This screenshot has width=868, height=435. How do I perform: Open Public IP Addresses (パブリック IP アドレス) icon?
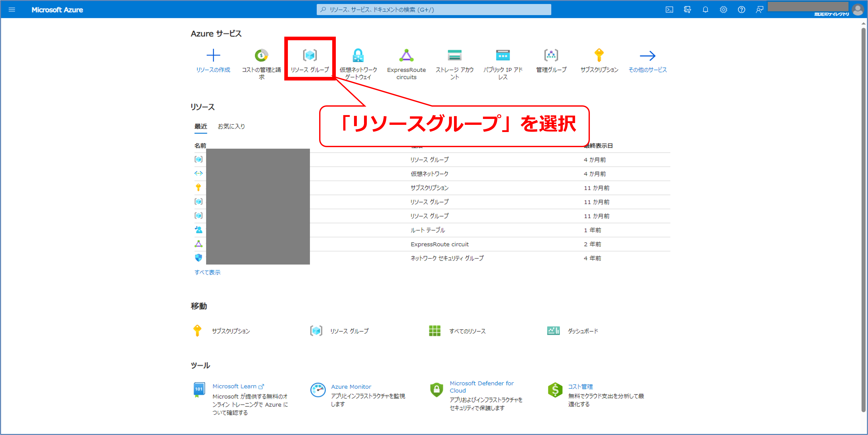click(502, 56)
